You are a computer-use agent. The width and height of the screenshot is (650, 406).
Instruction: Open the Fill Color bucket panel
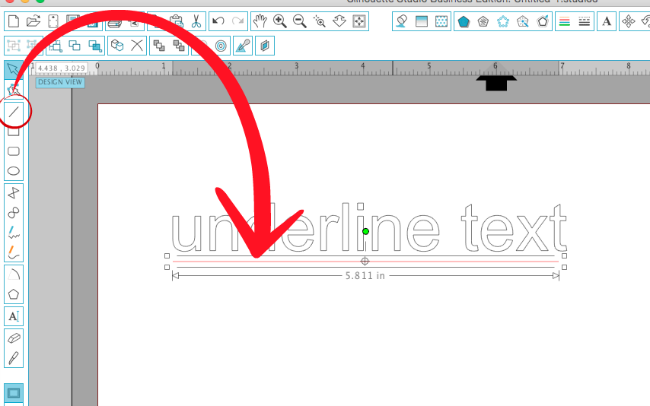pos(401,21)
